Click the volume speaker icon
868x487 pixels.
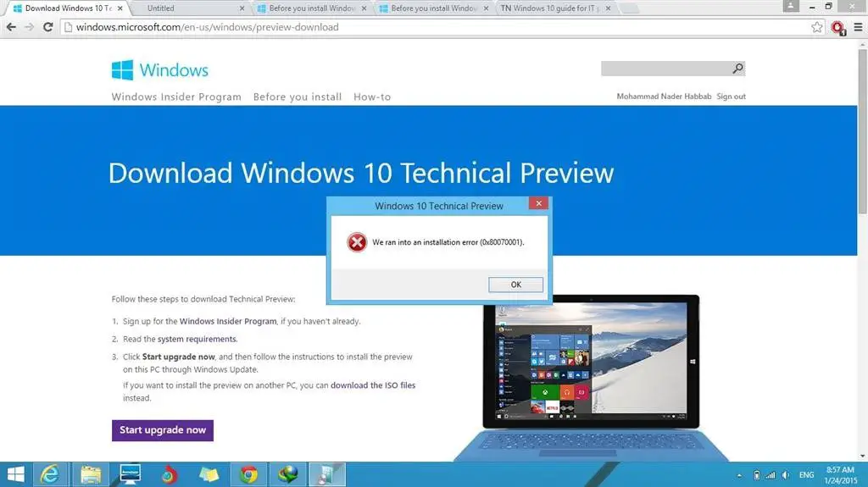pos(786,475)
